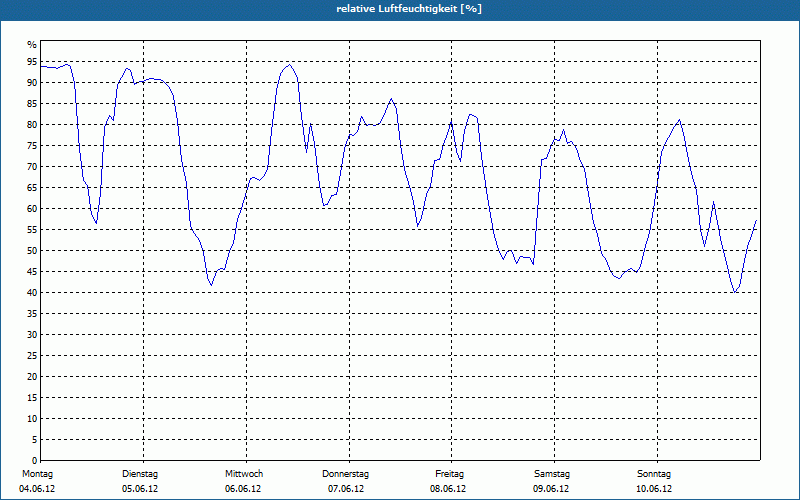Click the date 04.06.12

click(37, 489)
